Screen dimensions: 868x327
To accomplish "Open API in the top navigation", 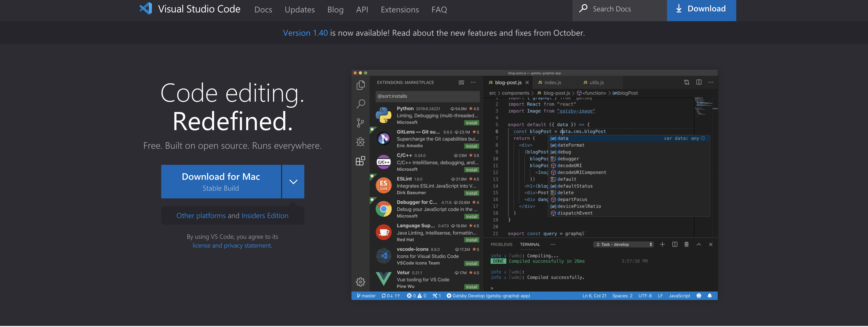I will pos(362,10).
